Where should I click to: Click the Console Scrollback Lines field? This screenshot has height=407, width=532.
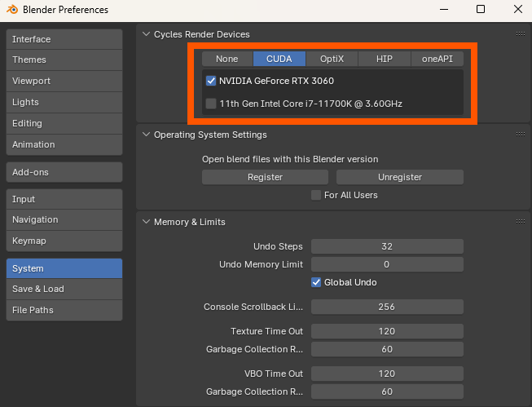click(387, 307)
